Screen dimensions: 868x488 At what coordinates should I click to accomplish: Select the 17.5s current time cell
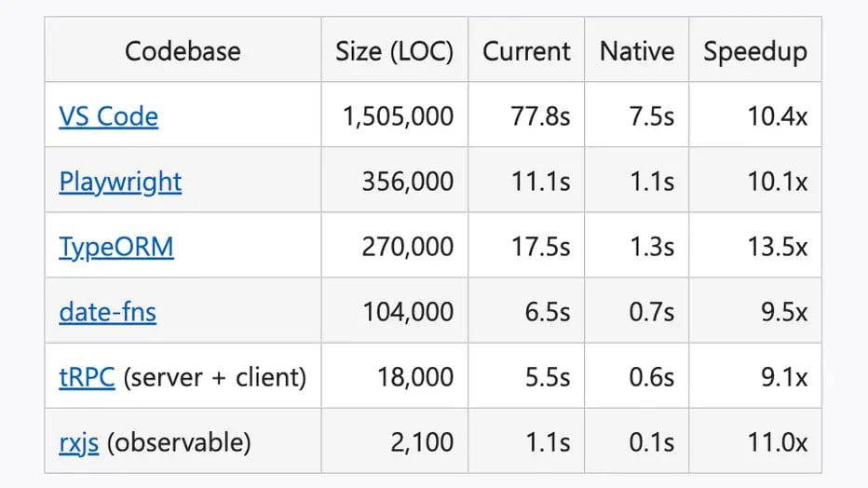coord(526,246)
